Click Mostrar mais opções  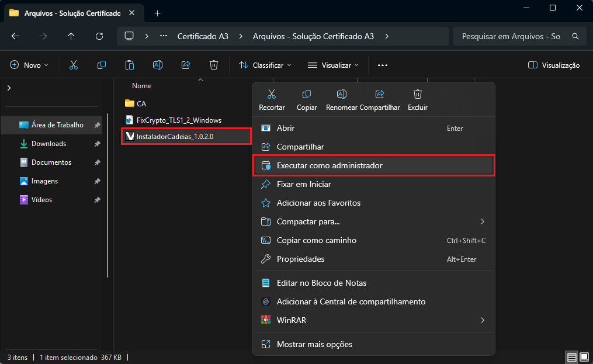click(314, 344)
